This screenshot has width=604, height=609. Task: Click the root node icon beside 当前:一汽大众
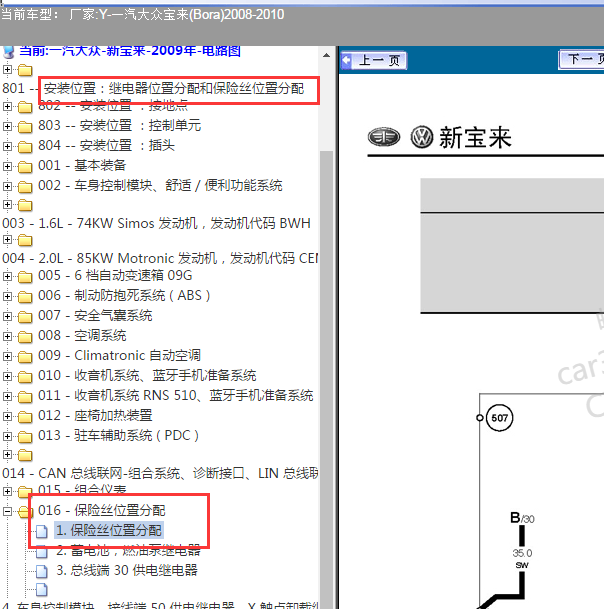[9, 52]
